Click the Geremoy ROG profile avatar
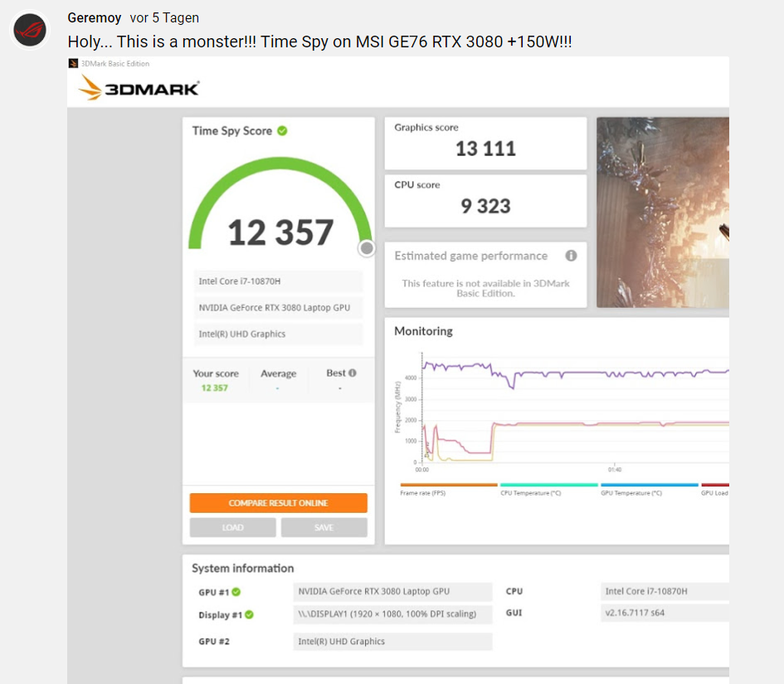This screenshot has width=784, height=684. click(30, 30)
